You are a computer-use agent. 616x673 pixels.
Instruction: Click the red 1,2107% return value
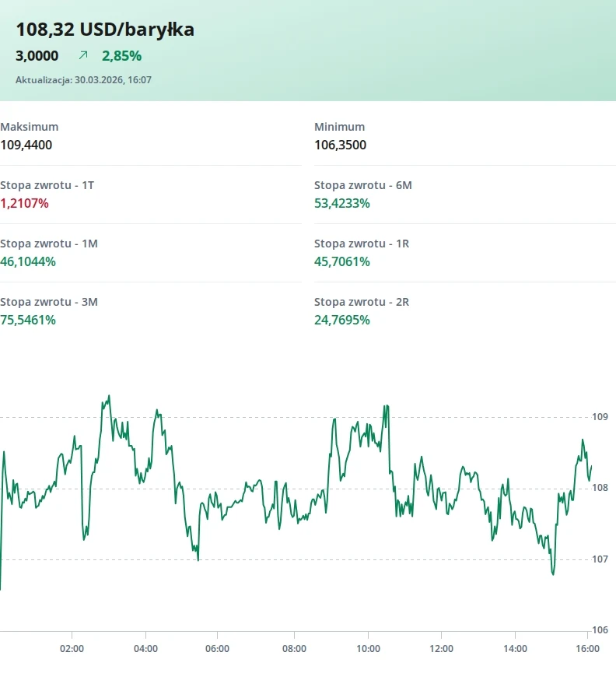click(x=24, y=203)
